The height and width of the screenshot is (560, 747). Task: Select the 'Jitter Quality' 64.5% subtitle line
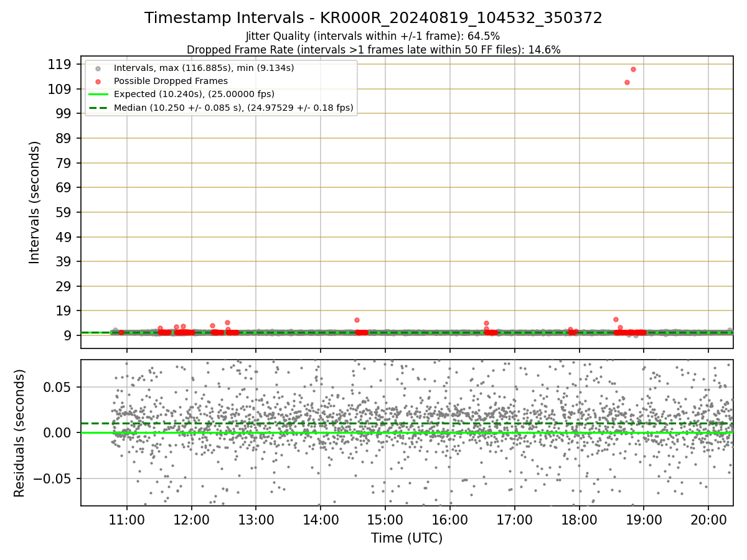point(373,37)
